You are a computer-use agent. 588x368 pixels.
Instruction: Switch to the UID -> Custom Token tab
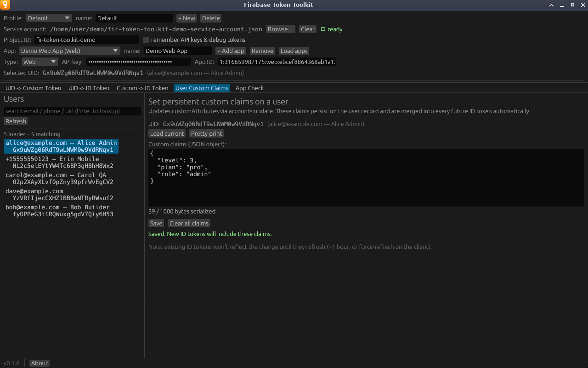click(33, 88)
